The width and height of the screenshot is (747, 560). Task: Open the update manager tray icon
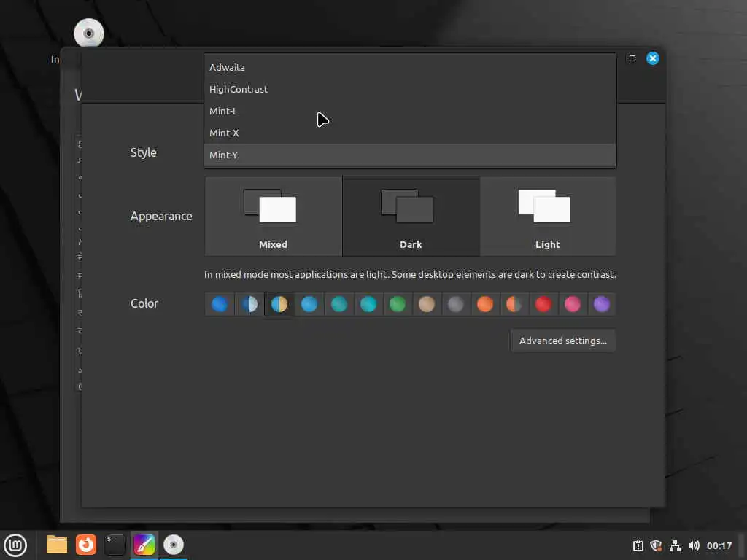point(638,545)
